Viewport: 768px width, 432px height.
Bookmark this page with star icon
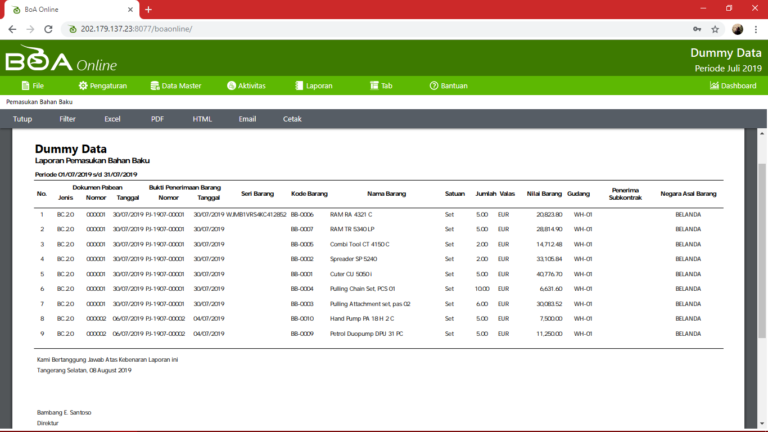coord(715,29)
